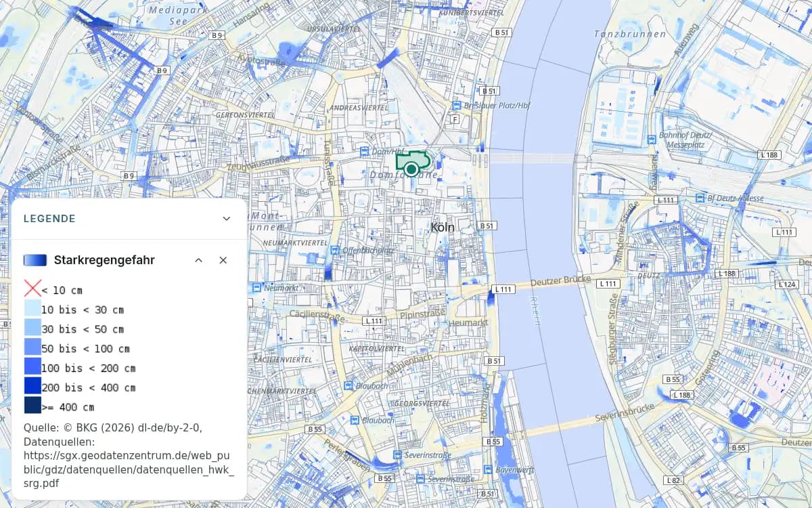Click the URSULAVIERTEL district label
The image size is (812, 508).
[334, 29]
